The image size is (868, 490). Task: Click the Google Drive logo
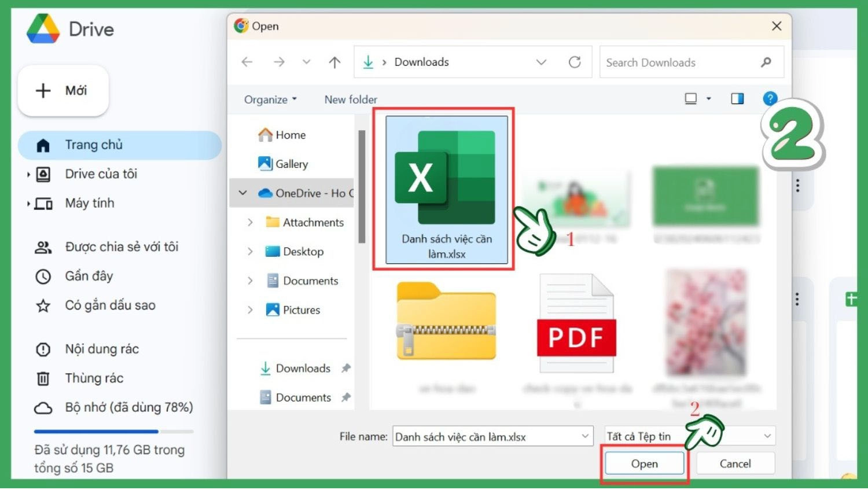click(x=43, y=29)
